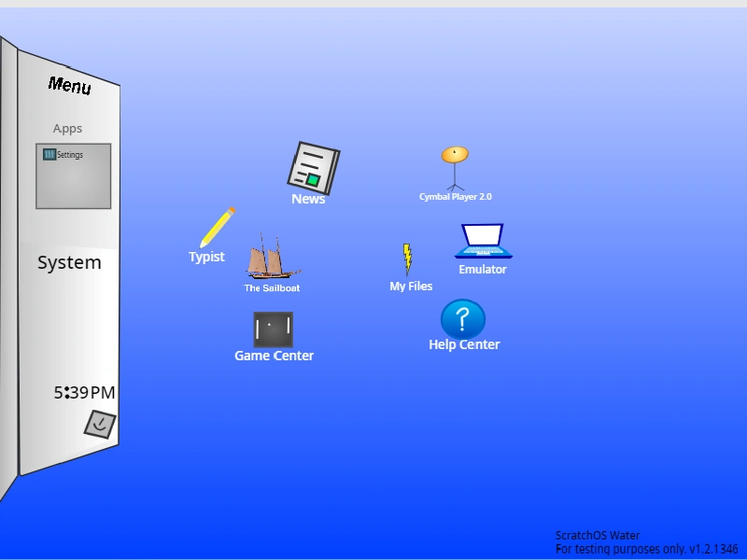
Task: Launch The Sailboat app
Action: 270,264
